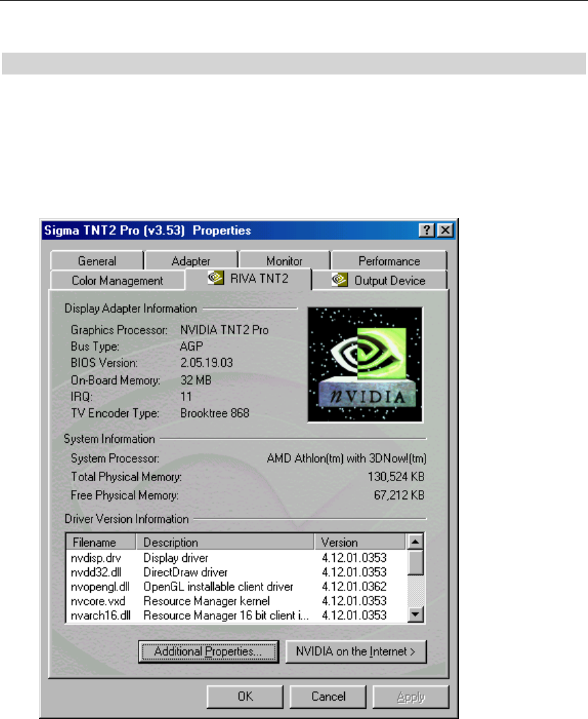Click the '32 MB' memory value
Viewport: 588px width, 719px height.
tap(196, 380)
